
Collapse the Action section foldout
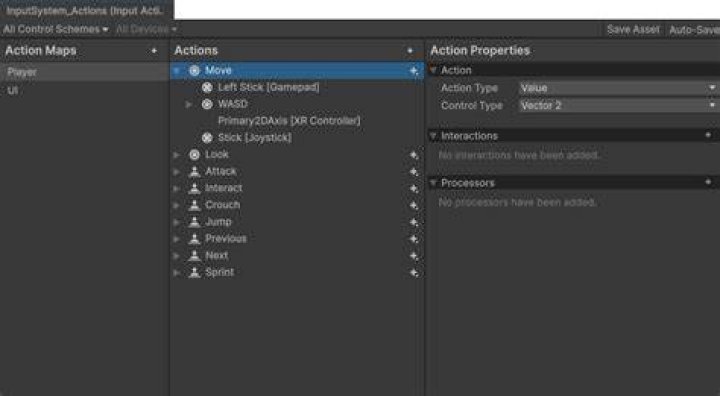pyautogui.click(x=433, y=70)
